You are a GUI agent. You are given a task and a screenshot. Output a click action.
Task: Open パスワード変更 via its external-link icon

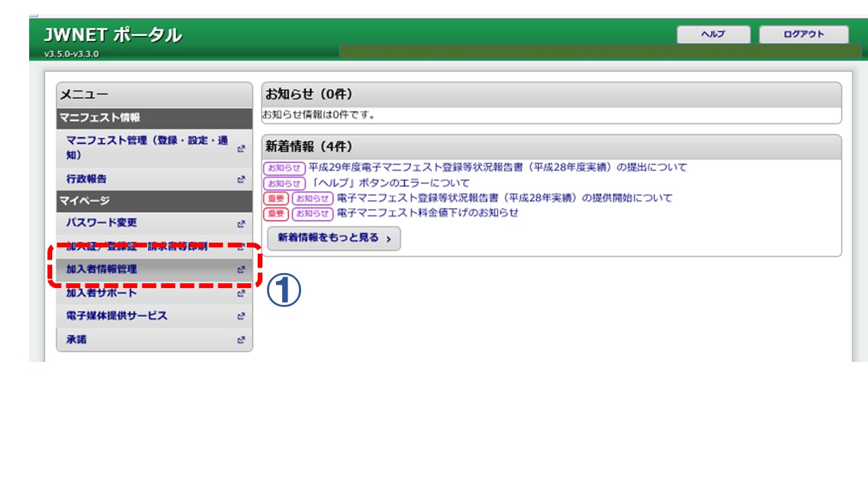(x=241, y=224)
